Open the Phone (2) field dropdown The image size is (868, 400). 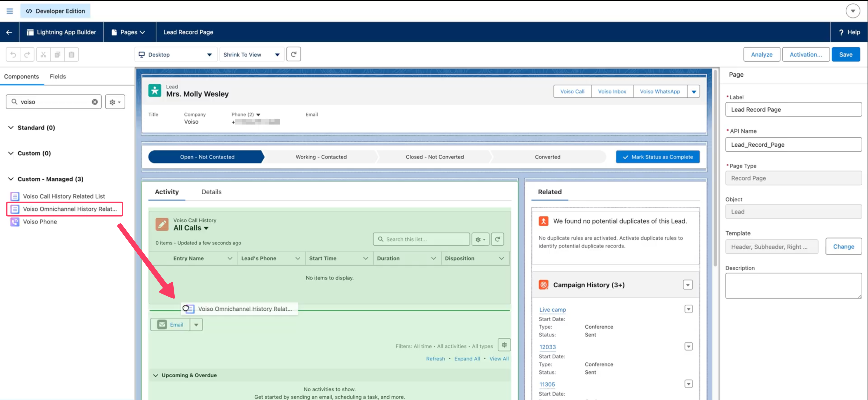(258, 115)
